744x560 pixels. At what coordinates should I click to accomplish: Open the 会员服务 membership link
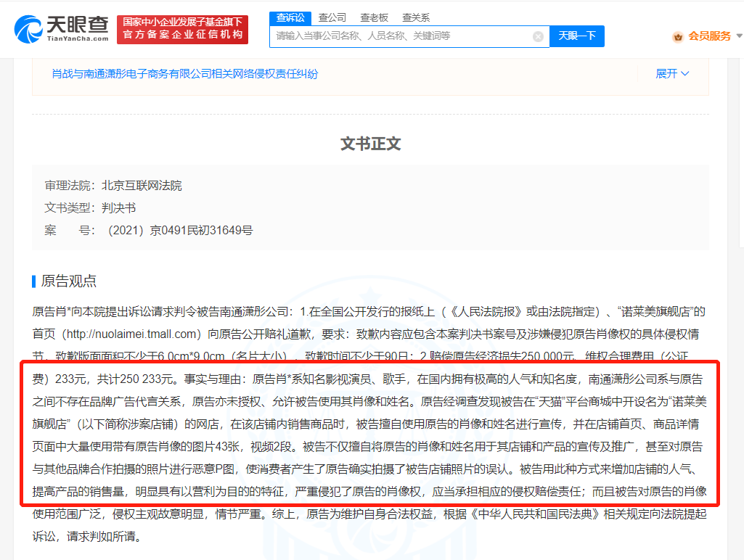coord(709,36)
